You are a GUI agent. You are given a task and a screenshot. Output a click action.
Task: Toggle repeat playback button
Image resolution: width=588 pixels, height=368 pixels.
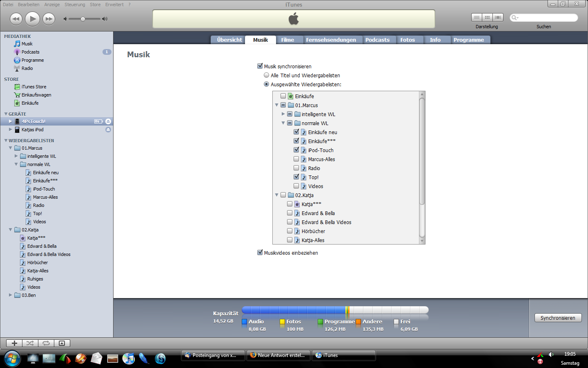(46, 343)
